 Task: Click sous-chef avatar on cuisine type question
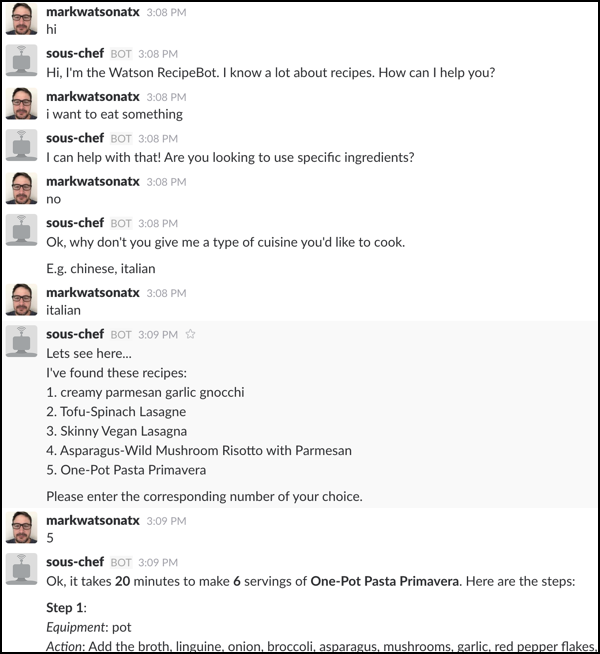coord(21,230)
